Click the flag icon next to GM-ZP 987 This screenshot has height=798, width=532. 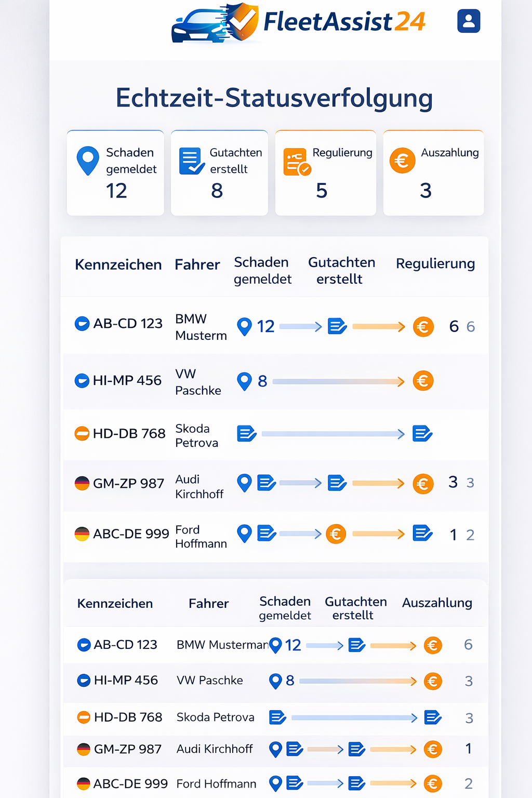[x=82, y=483]
